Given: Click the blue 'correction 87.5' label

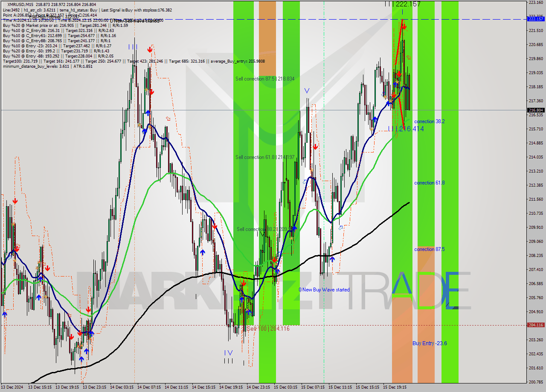Looking at the screenshot, I should click(429, 249).
